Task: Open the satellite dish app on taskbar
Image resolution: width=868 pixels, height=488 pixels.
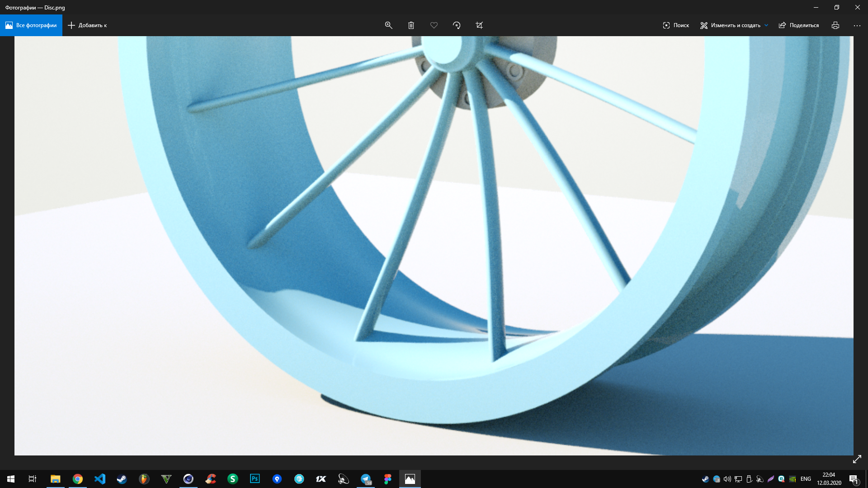Action: [344, 479]
